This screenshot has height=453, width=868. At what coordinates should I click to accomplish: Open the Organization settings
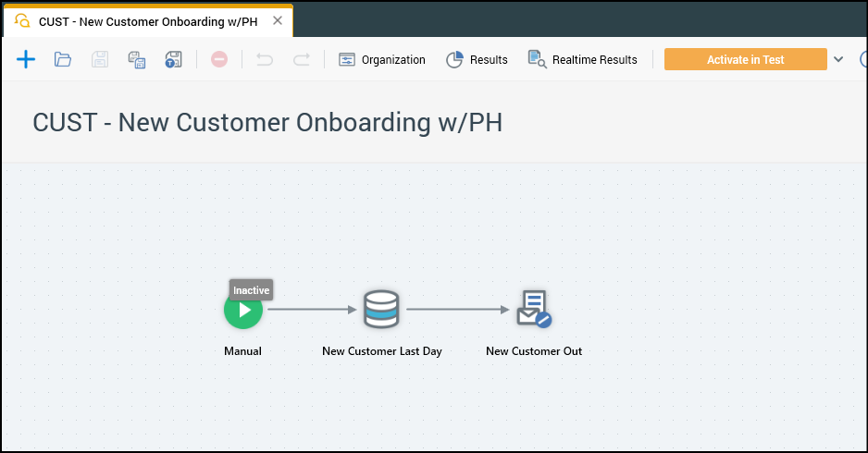(382, 60)
